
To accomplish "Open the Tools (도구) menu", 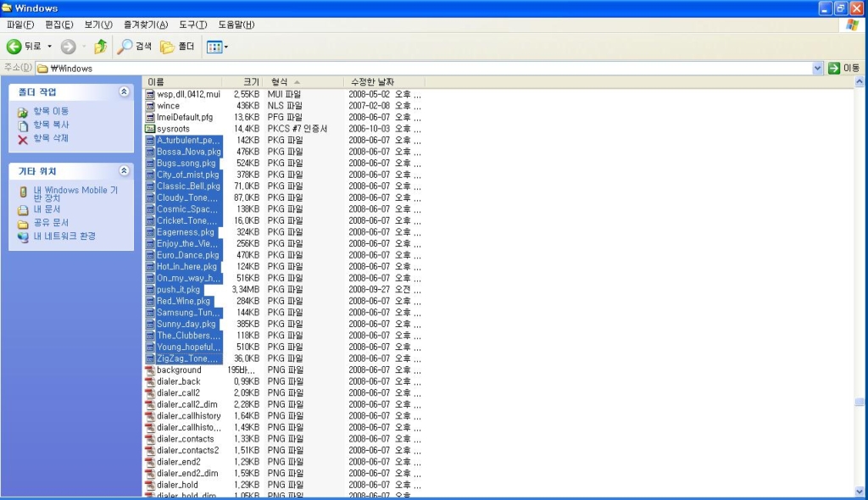I will pos(192,25).
